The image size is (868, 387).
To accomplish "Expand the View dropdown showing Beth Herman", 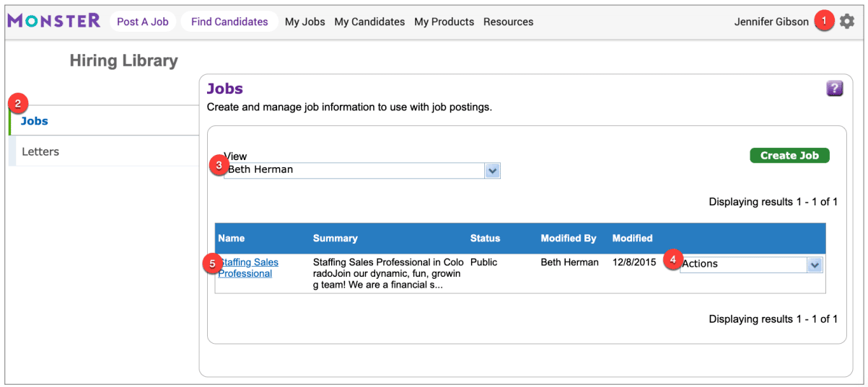I will point(361,171).
